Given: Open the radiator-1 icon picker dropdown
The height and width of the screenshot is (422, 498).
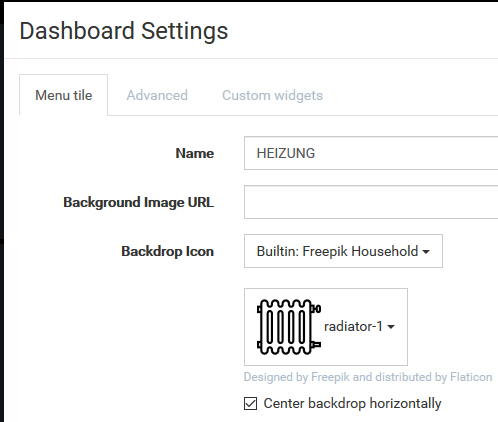Looking at the screenshot, I should pos(326,327).
